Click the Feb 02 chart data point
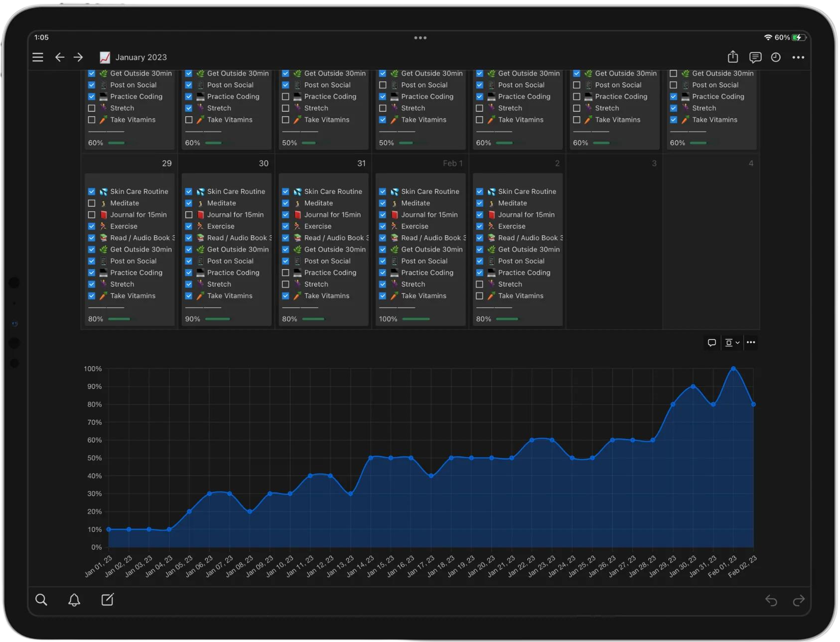This screenshot has height=642, width=840. pos(753,404)
